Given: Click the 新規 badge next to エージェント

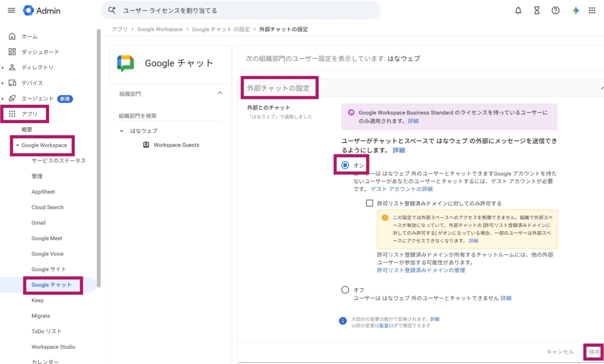Looking at the screenshot, I should [65, 99].
